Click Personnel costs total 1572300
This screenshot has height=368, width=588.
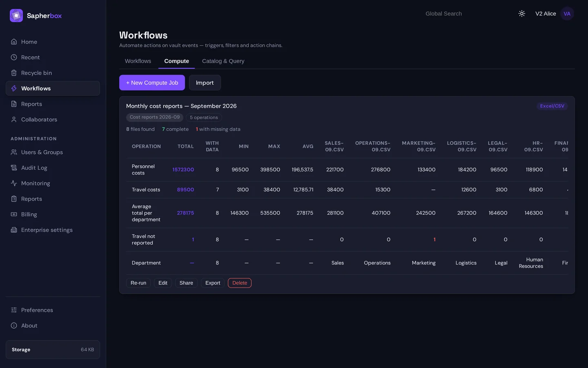183,170
